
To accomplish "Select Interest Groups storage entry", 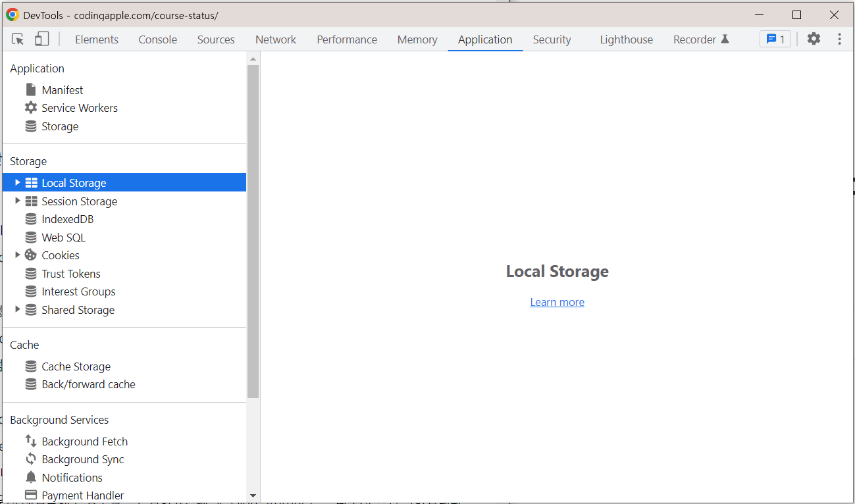I will [x=78, y=291].
